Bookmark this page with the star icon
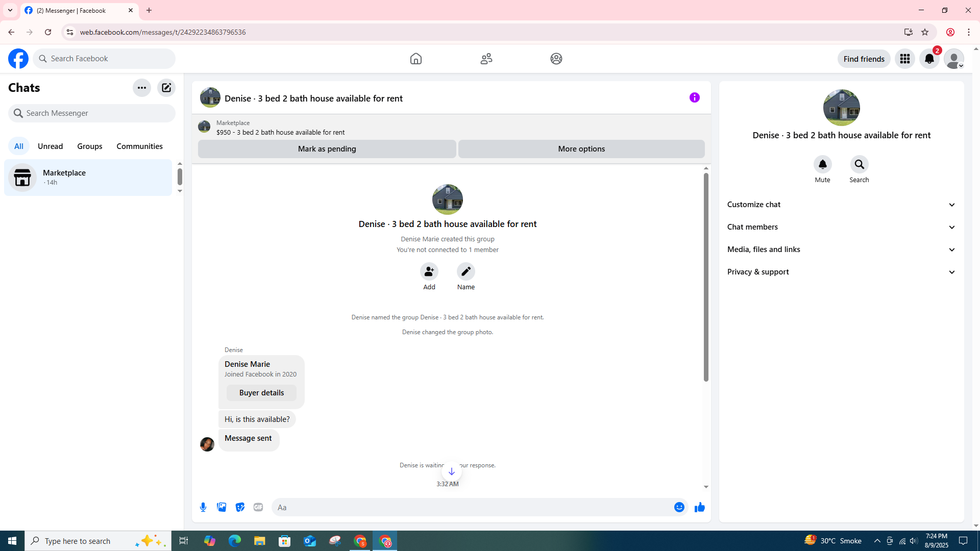 coord(925,32)
